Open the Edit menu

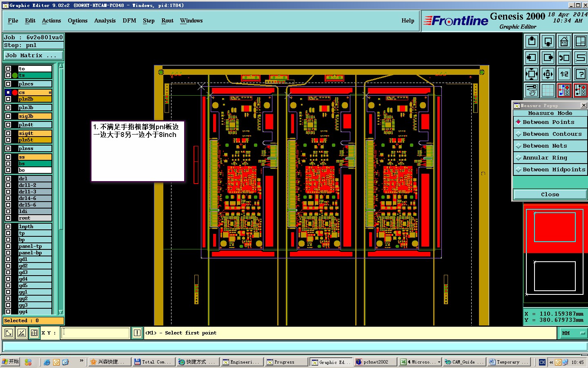click(x=30, y=20)
